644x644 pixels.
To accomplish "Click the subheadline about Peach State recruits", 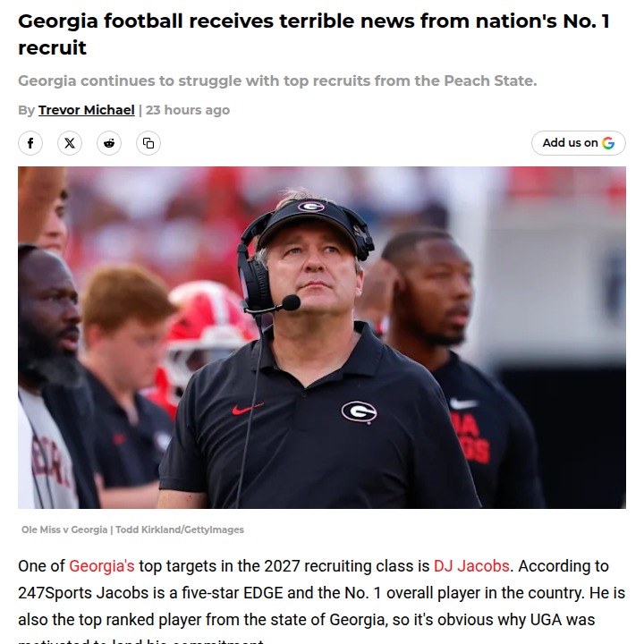I will pos(277,80).
